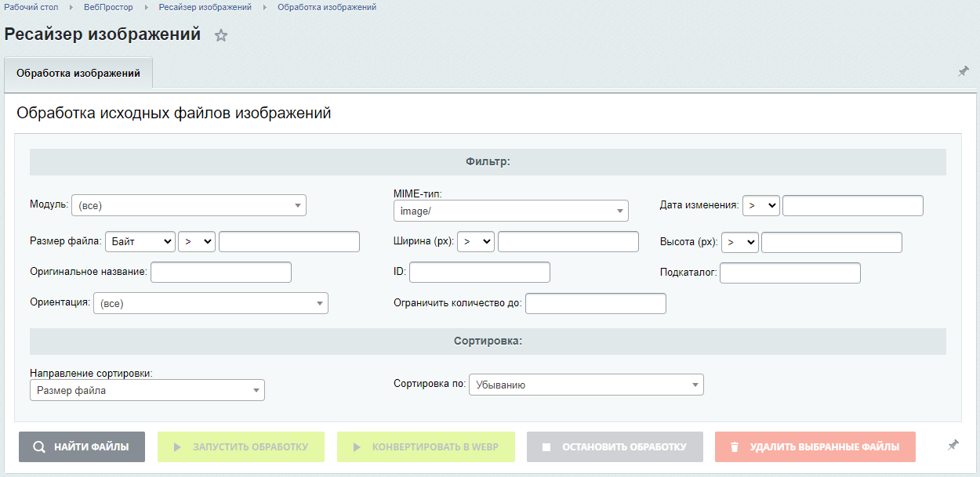
Task: Click Удалить выбранные файлы button
Action: coord(815,447)
